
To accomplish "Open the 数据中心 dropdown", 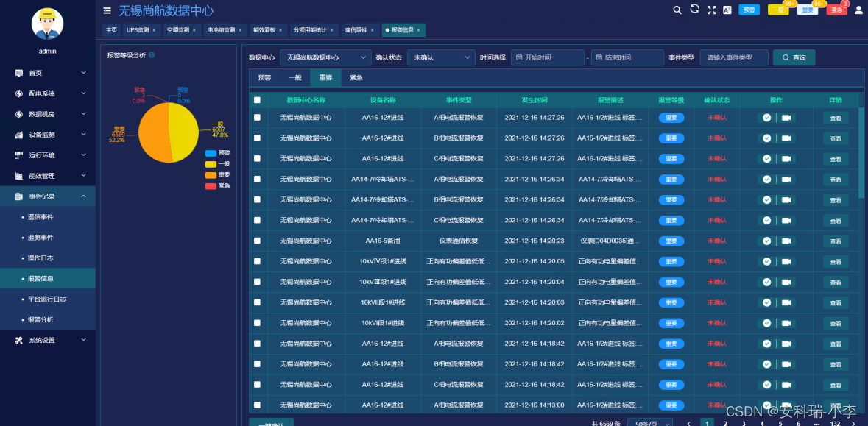I will 325,57.
